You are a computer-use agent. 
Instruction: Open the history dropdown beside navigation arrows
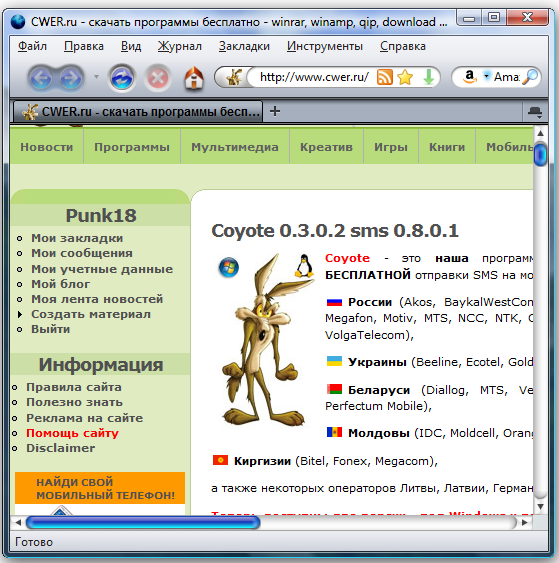coord(96,77)
